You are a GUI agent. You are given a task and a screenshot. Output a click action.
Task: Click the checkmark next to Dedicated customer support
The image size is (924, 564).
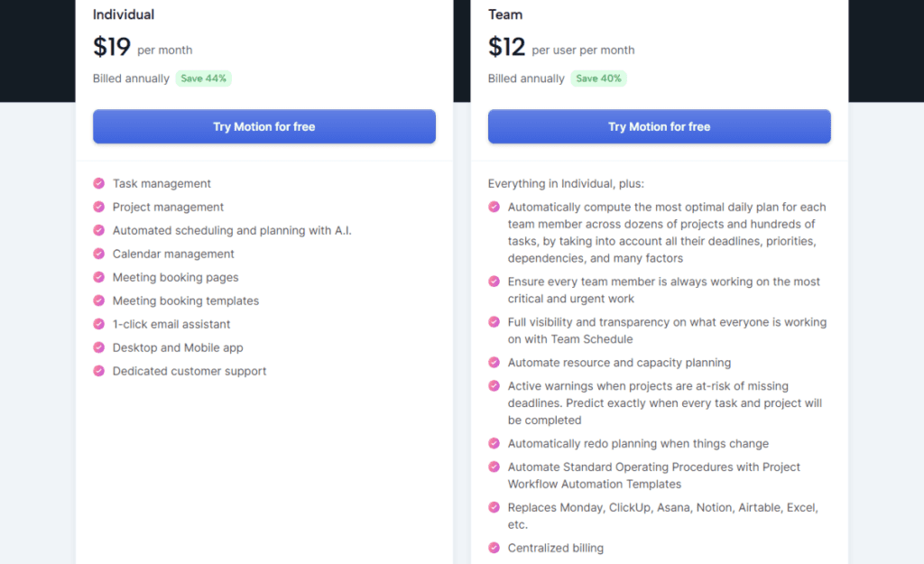coord(99,371)
